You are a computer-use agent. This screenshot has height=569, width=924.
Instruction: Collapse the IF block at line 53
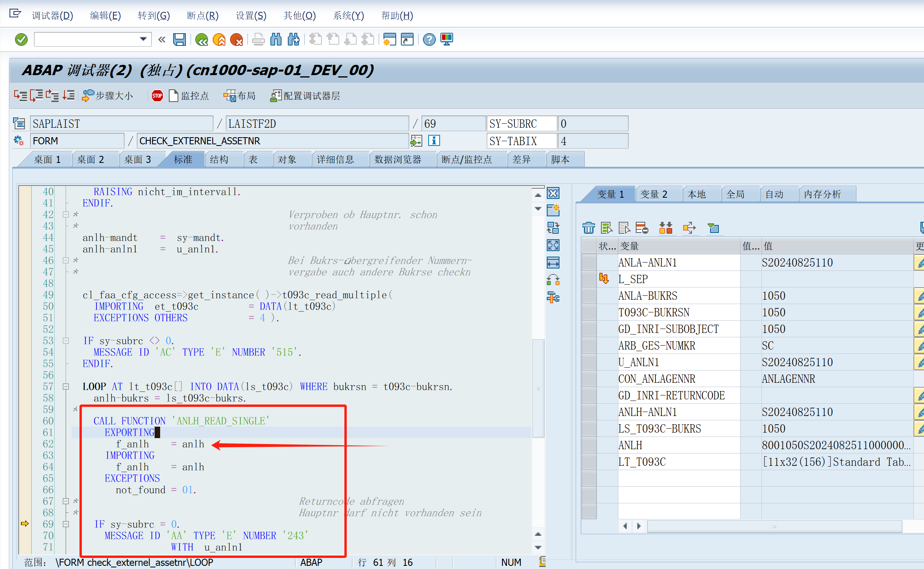(x=66, y=340)
